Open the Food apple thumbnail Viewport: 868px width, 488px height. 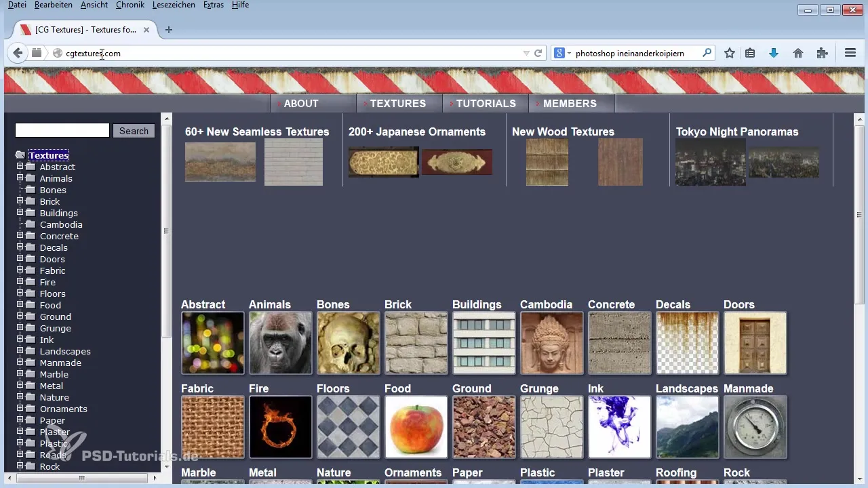click(x=416, y=427)
